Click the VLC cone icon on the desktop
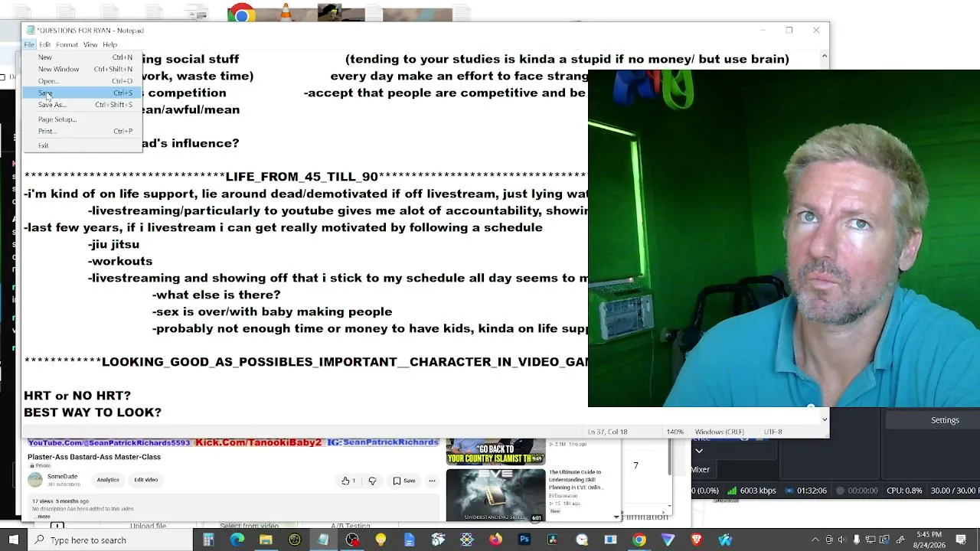 tap(286, 12)
